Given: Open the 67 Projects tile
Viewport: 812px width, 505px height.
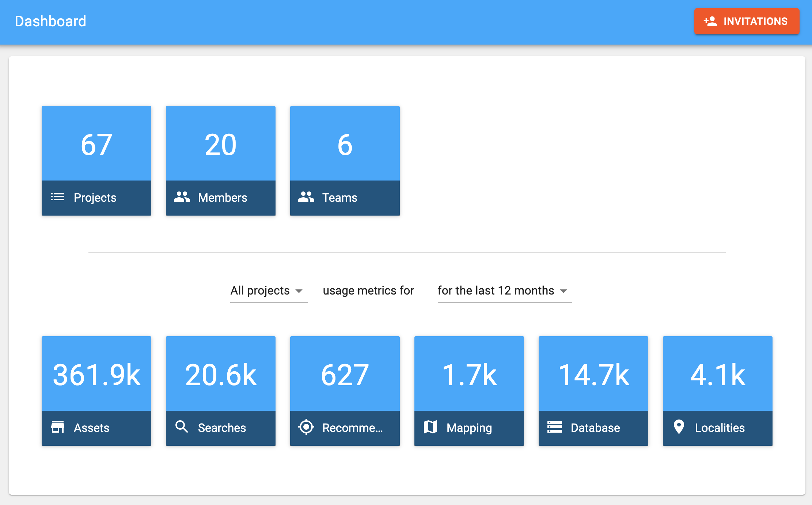Looking at the screenshot, I should pos(96,145).
